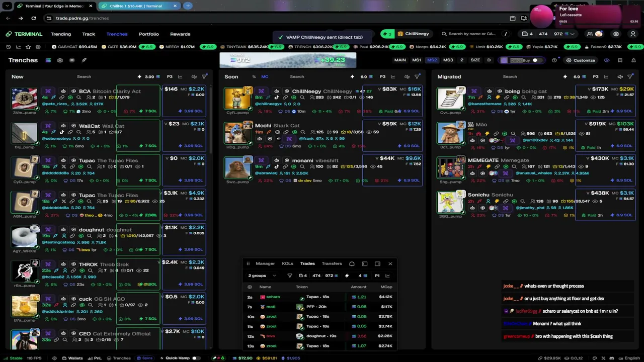The height and width of the screenshot is (362, 644).
Task: Mute sound for the Migrated column
Action: pos(620,76)
